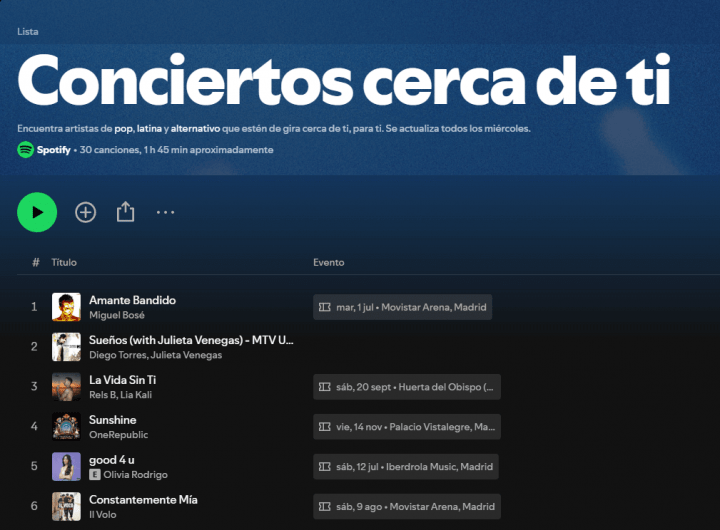Click the latina genre link
Viewport: 720px width, 530px height.
pos(149,129)
